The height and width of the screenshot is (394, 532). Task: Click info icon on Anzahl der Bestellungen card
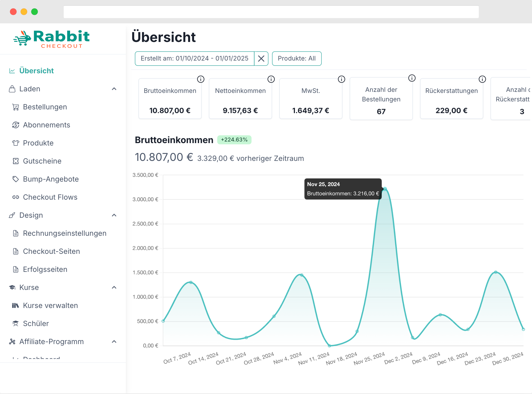tap(412, 78)
